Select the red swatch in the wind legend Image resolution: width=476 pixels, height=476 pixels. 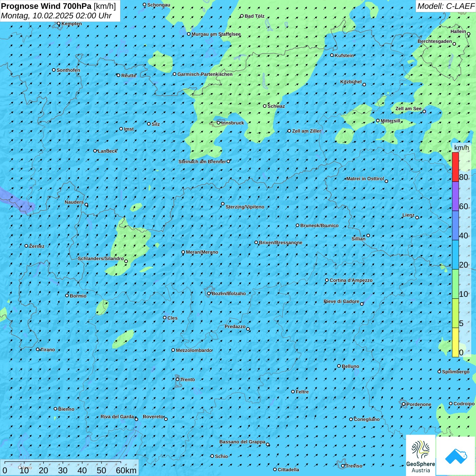point(455,167)
